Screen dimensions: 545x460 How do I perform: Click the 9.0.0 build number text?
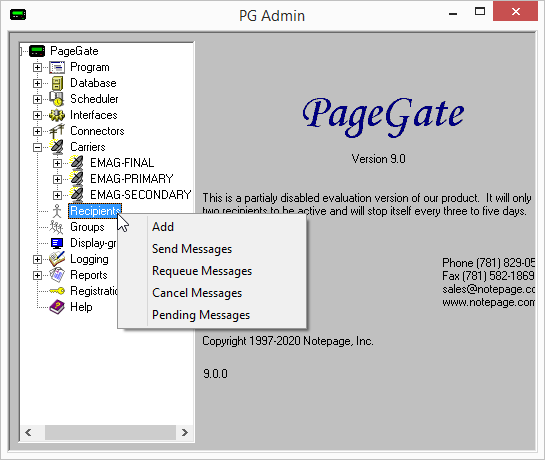215,374
